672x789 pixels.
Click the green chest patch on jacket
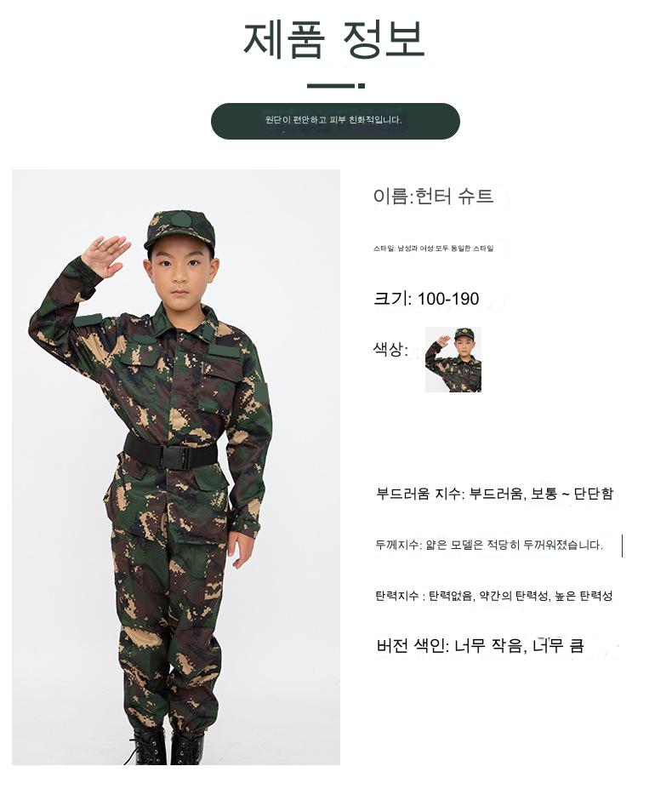pyautogui.click(x=225, y=351)
